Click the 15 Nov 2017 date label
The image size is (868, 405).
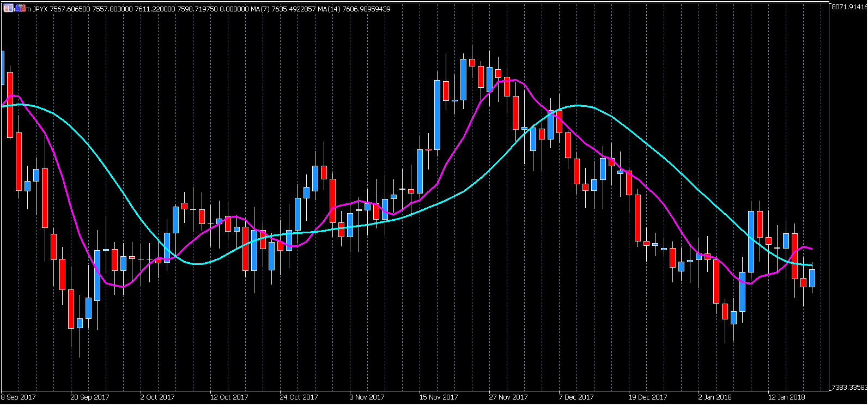439,397
